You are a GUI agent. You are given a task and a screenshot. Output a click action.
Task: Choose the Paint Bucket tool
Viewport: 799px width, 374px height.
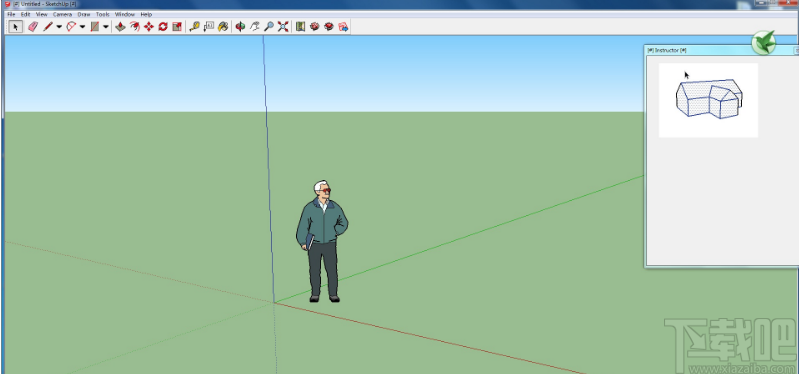coord(223,26)
